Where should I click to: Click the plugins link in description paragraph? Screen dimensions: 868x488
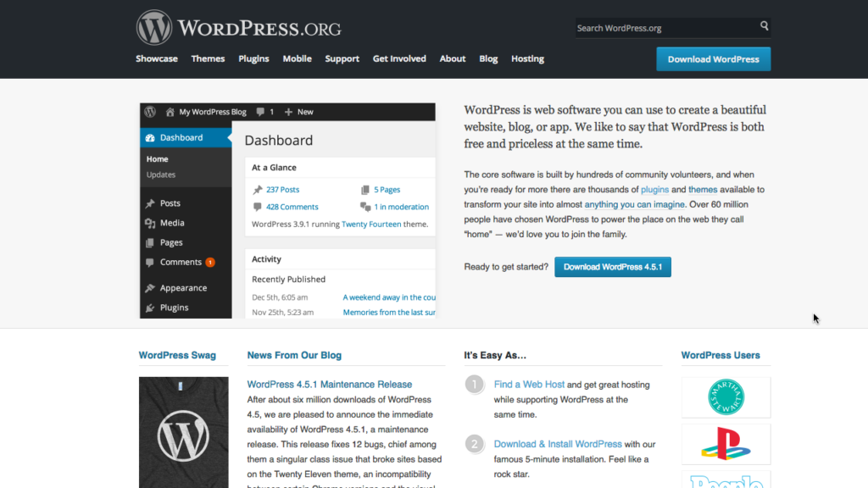pyautogui.click(x=655, y=189)
